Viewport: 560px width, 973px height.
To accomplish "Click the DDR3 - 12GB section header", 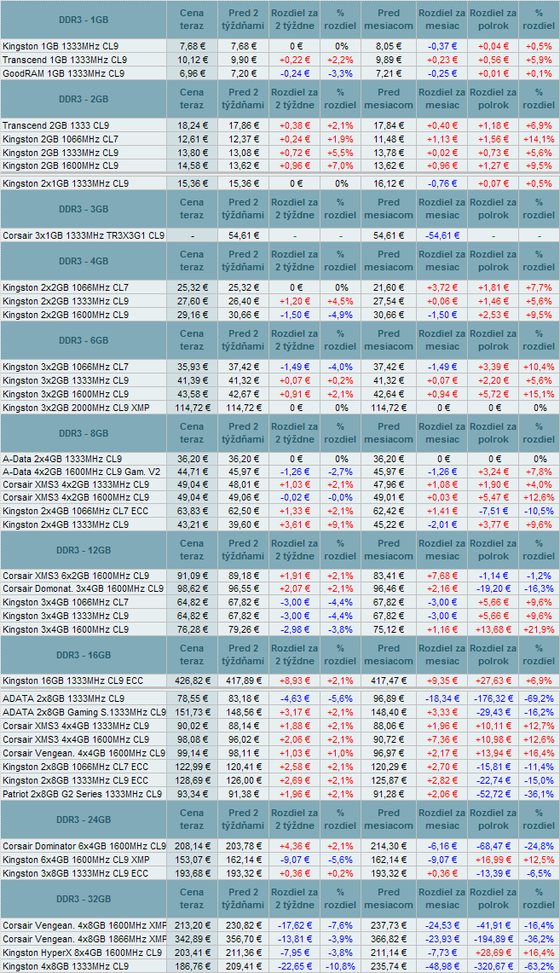I will [83, 550].
